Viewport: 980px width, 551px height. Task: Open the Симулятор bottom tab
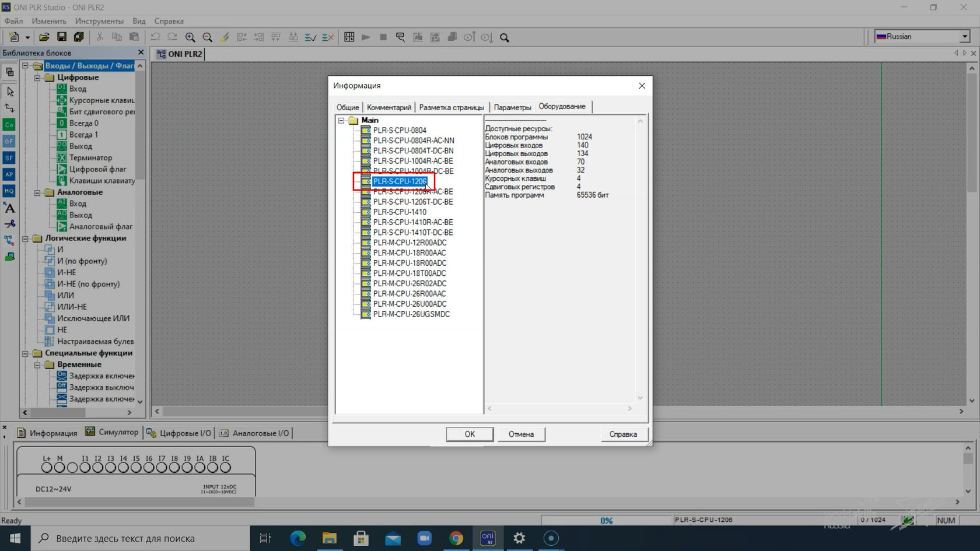click(112, 432)
